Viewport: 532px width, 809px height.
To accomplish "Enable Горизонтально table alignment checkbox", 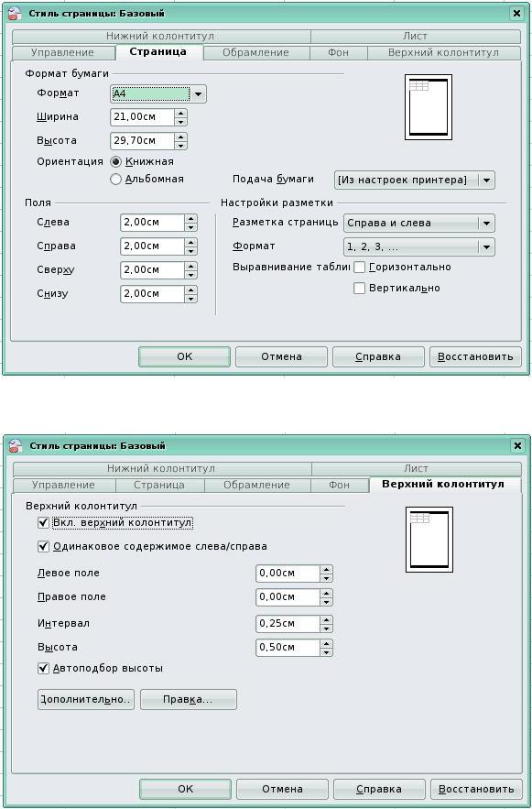I will pyautogui.click(x=359, y=268).
